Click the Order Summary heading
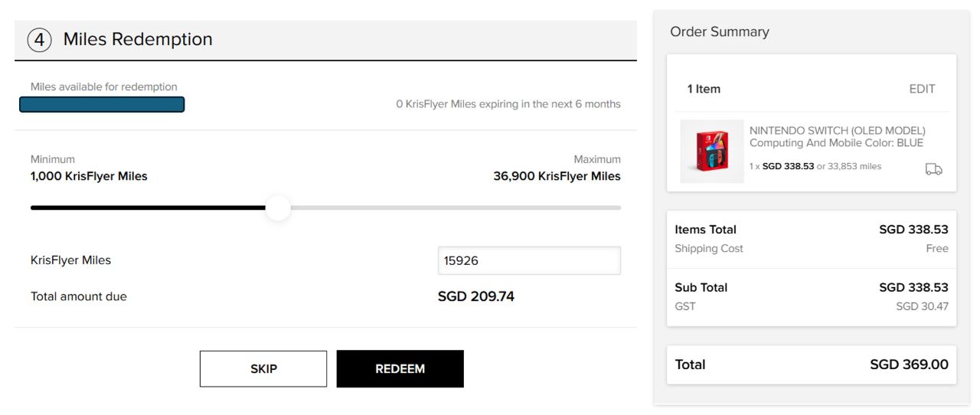 pos(719,31)
